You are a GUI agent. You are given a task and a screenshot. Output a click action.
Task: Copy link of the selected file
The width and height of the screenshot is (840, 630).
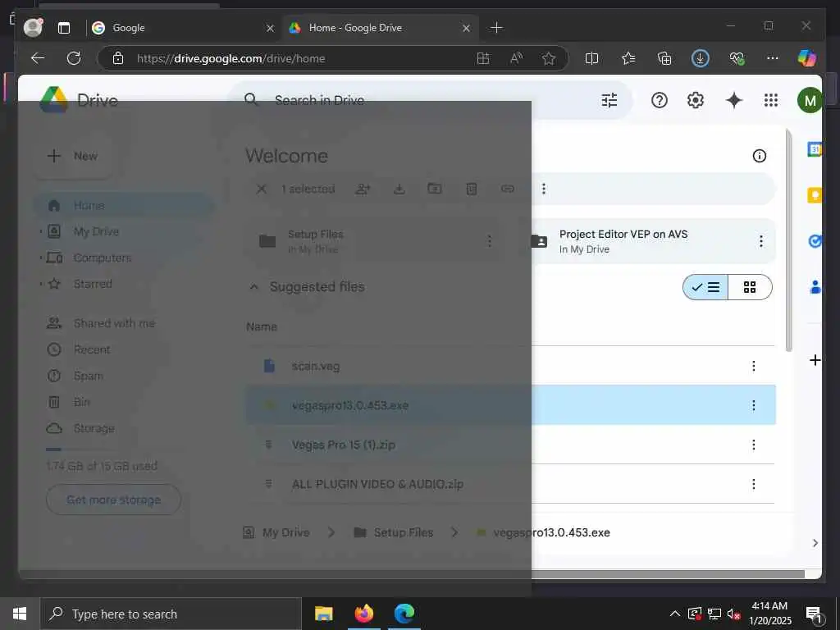(x=507, y=189)
